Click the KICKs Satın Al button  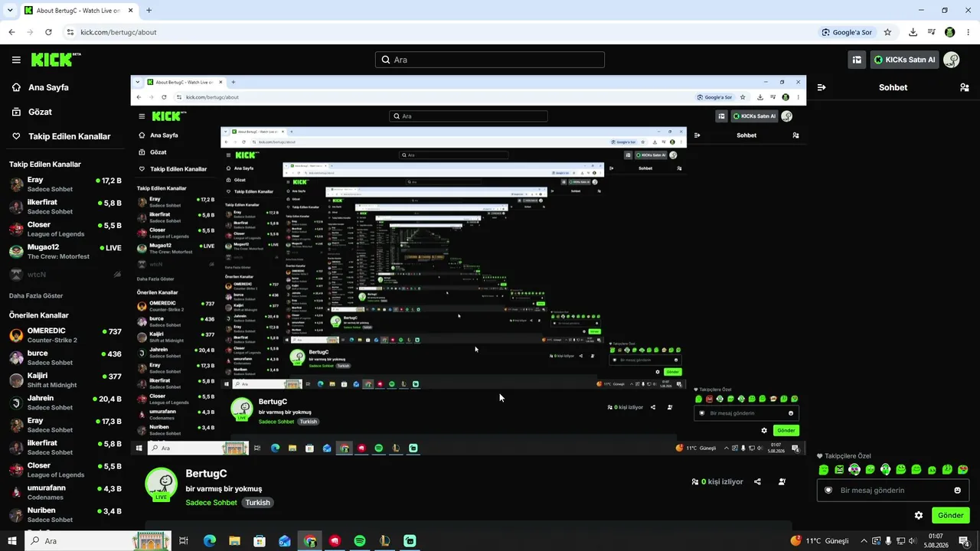(x=903, y=60)
